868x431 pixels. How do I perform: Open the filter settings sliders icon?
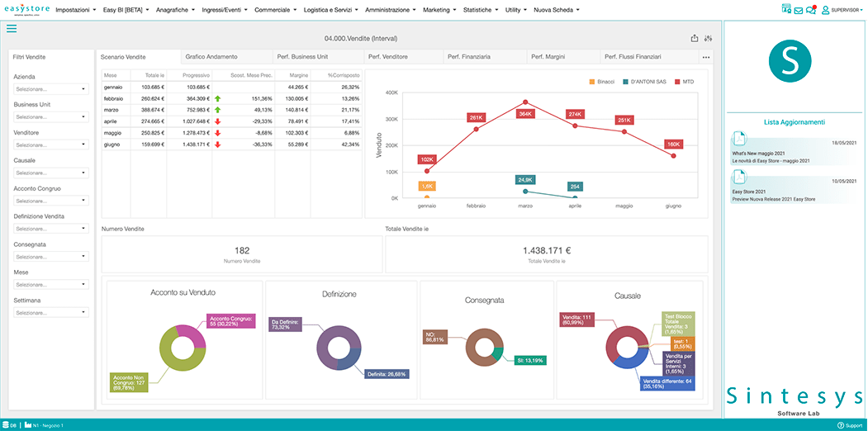click(x=709, y=38)
